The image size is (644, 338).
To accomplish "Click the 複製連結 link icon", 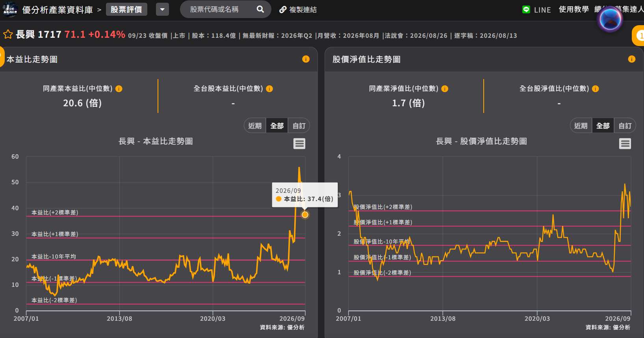I will (x=283, y=9).
